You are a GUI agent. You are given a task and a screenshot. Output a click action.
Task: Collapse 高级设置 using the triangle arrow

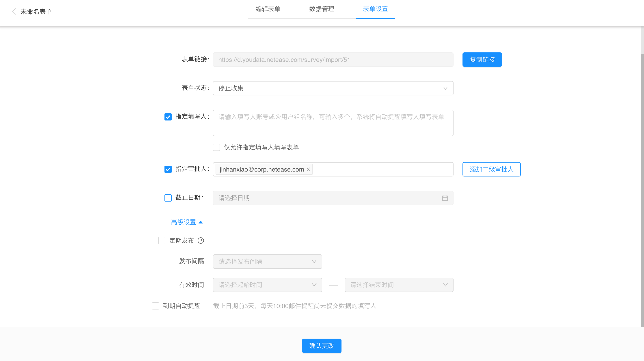point(201,222)
